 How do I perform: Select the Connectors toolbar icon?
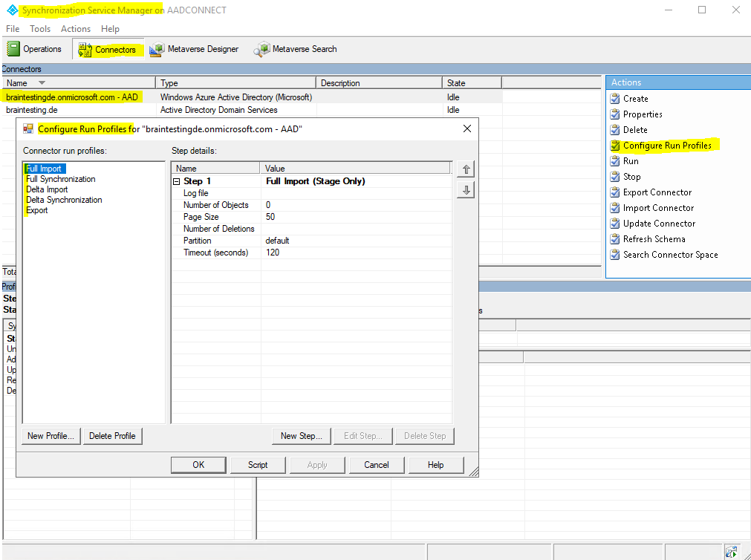[x=85, y=49]
